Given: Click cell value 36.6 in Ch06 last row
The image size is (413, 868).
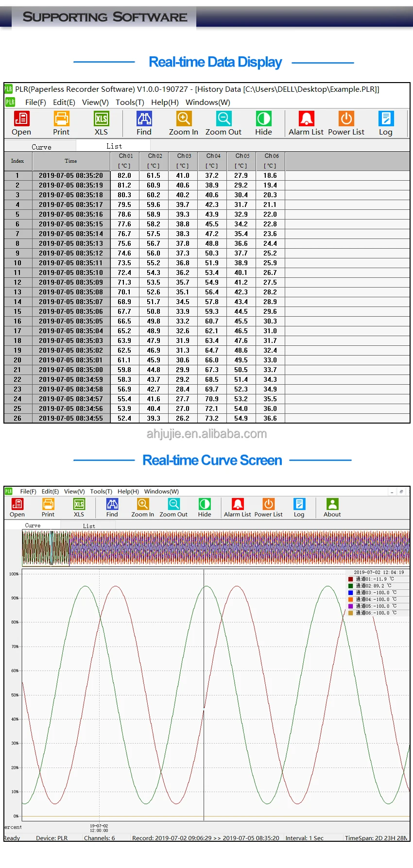Looking at the screenshot, I should point(270,418).
